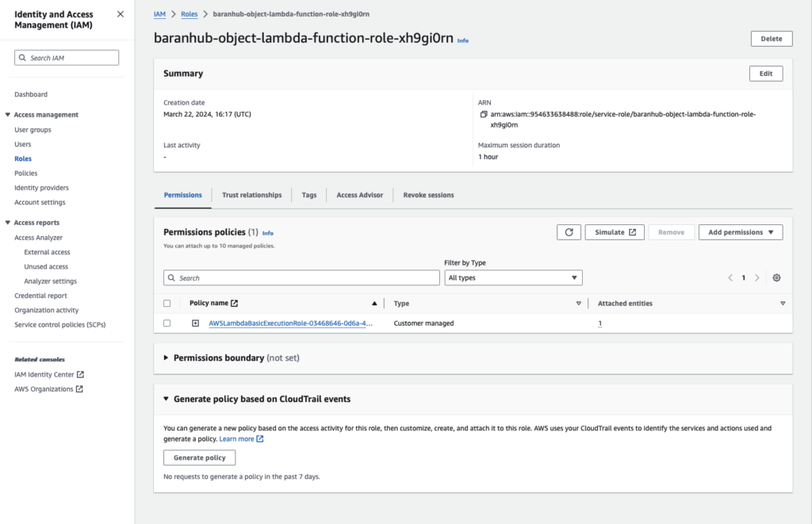The width and height of the screenshot is (812, 524).
Task: Click the Roles breadcrumb link
Action: (189, 14)
